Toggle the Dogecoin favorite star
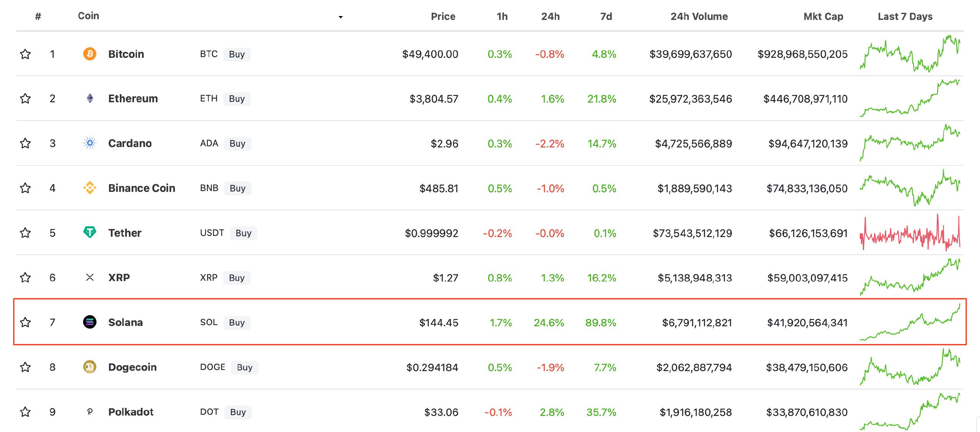The image size is (980, 432). [x=25, y=367]
